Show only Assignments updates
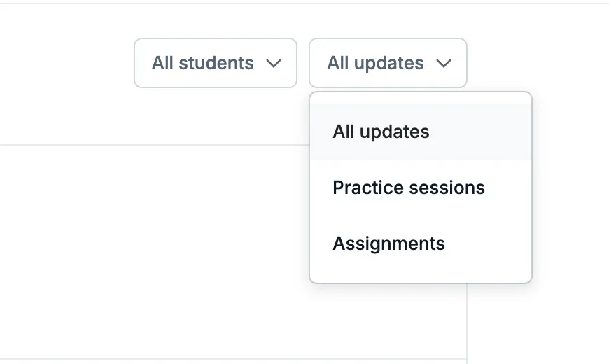The width and height of the screenshot is (609, 364). 421,244
